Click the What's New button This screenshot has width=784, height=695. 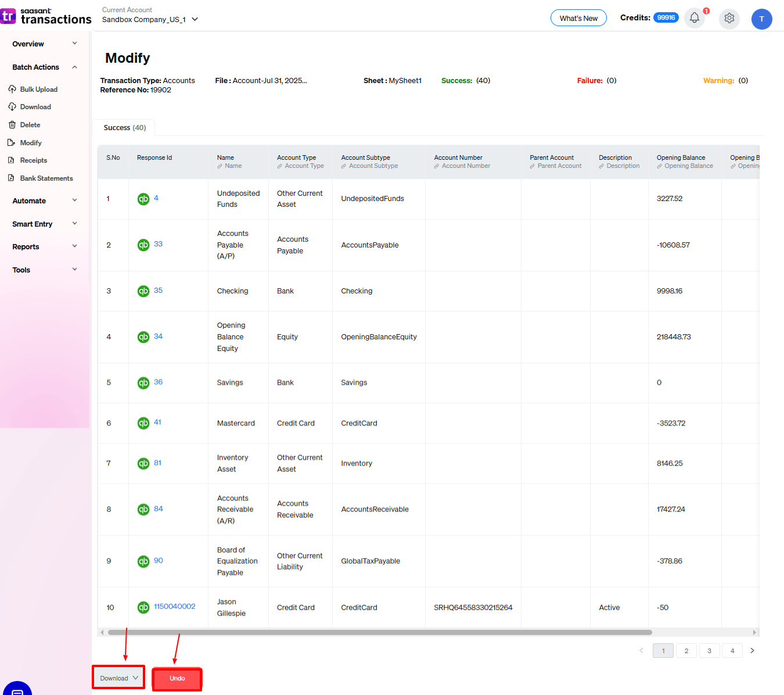click(x=578, y=18)
